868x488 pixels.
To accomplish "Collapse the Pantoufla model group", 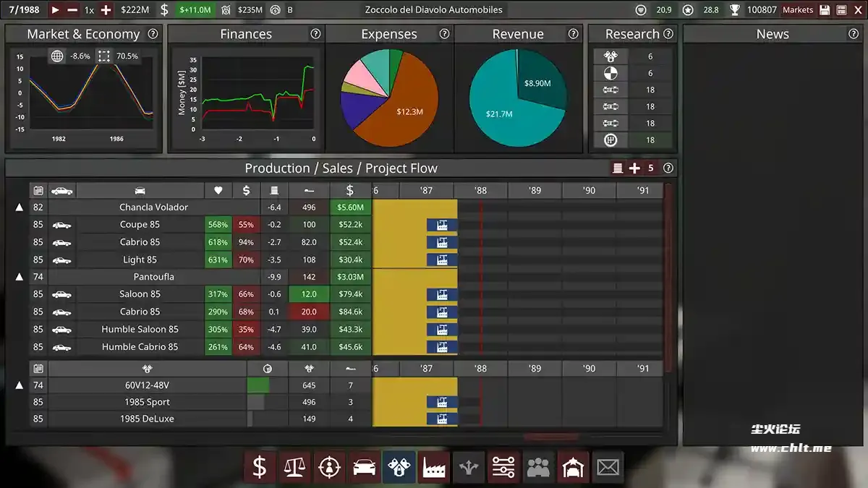I will point(20,277).
